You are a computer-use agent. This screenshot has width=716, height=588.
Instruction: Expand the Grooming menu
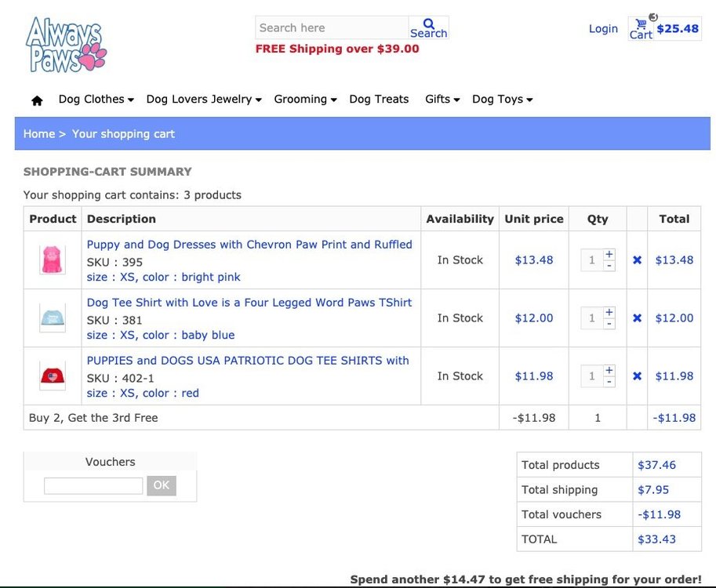click(x=304, y=100)
